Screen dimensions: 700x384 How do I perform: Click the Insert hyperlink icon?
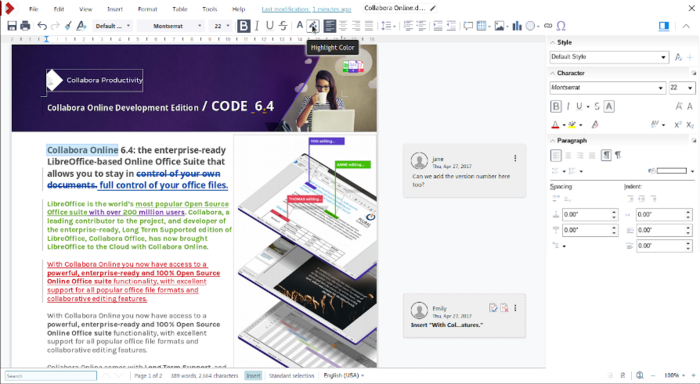point(548,26)
